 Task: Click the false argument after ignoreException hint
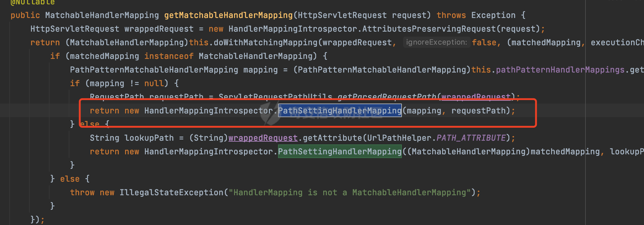point(484,42)
